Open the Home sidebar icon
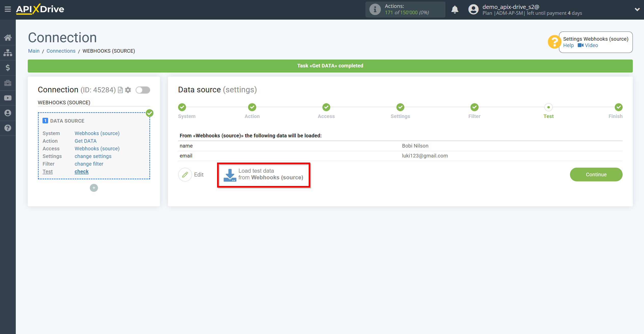The width and height of the screenshot is (644, 334). pyautogui.click(x=8, y=38)
